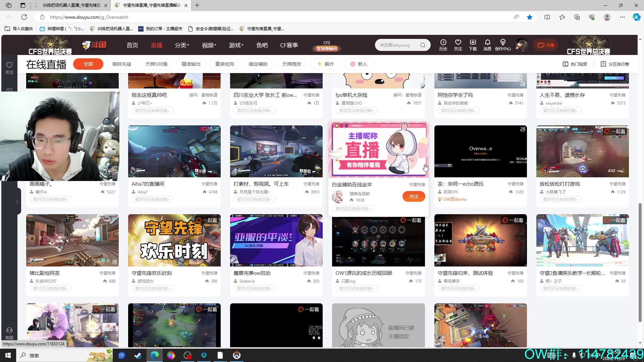Viewport: 644px width, 362px height.
Task: Select the 精准输出 filter tab
Action: point(191,64)
